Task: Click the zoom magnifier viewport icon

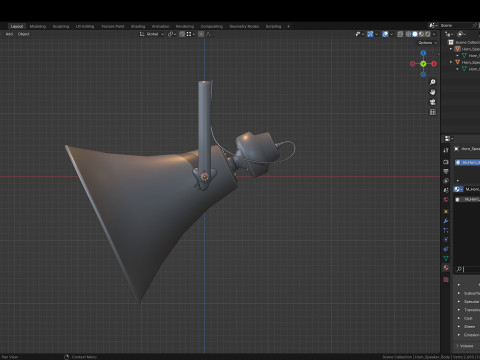Action: 433,82
